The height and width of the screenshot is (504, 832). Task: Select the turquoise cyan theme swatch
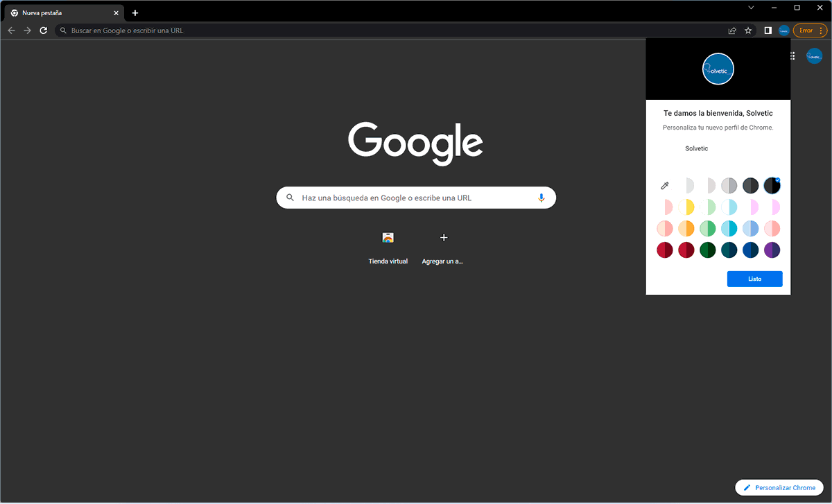point(729,228)
